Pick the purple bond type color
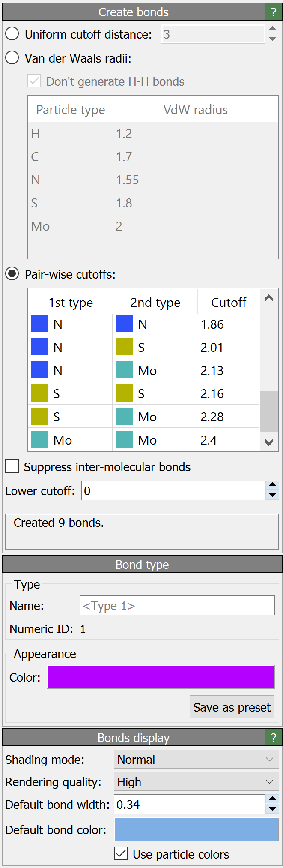This screenshot has height=868, width=283. pyautogui.click(x=161, y=677)
